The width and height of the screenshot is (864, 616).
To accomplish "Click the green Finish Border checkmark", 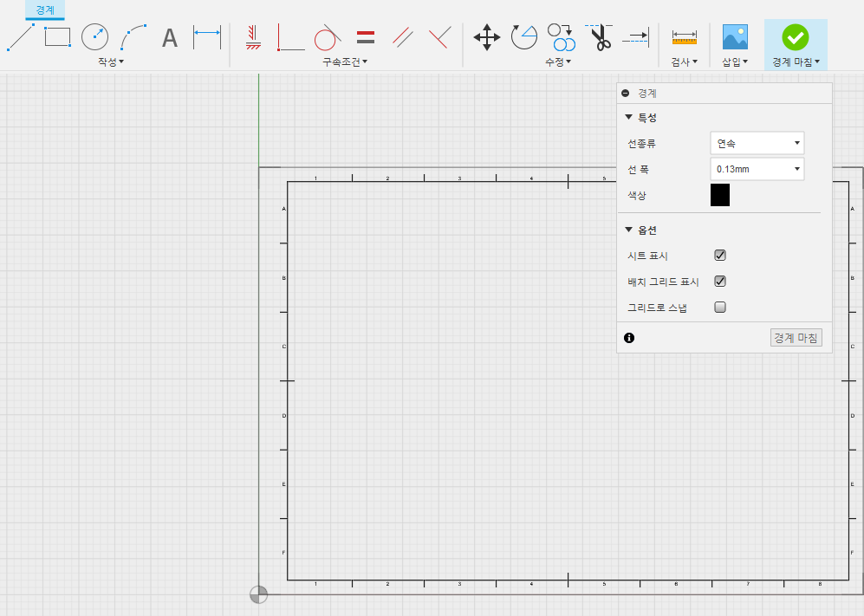I will coord(796,37).
